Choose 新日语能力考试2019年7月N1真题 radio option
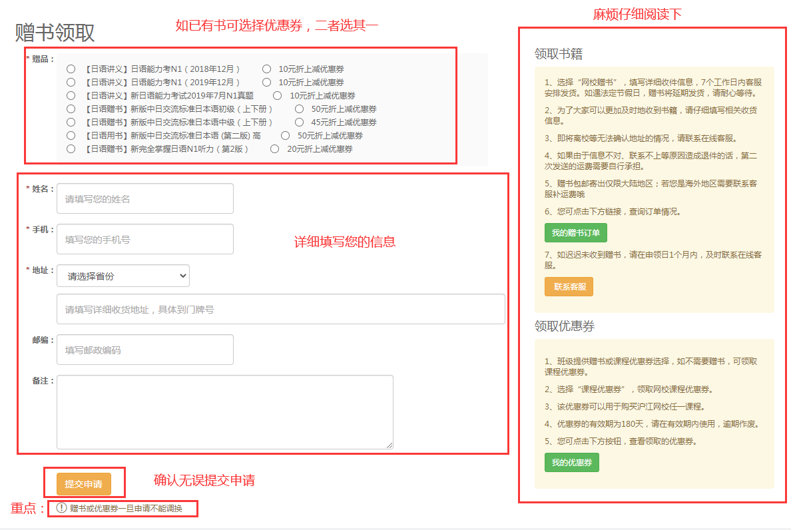The image size is (791, 532). pyautogui.click(x=71, y=95)
